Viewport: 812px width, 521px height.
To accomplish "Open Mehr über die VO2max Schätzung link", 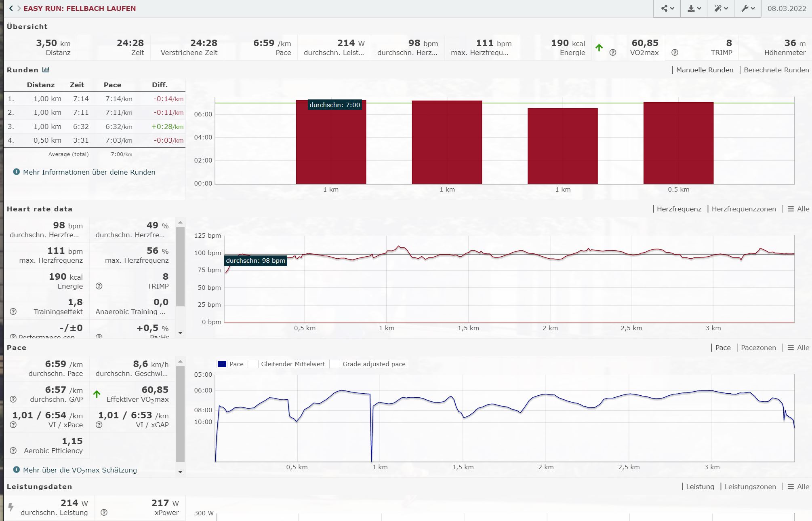I will click(x=80, y=470).
